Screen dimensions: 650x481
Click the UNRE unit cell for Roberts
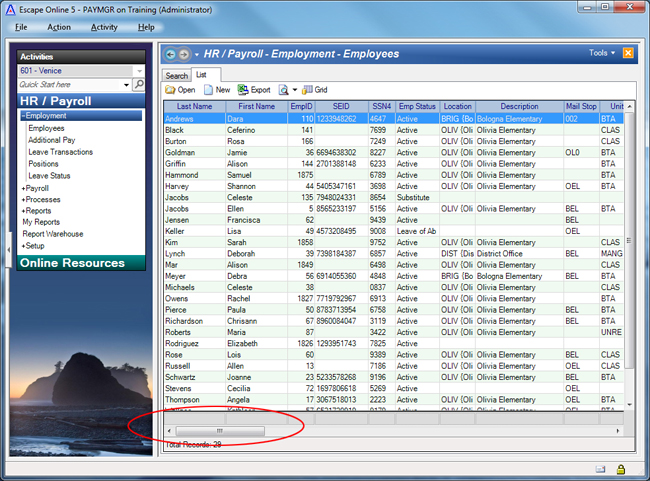[611, 333]
